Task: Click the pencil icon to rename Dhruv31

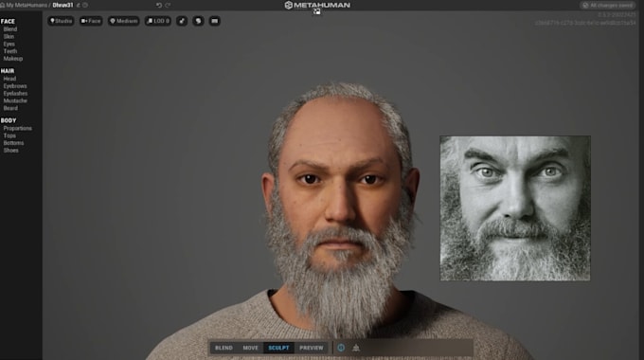Action: point(78,6)
